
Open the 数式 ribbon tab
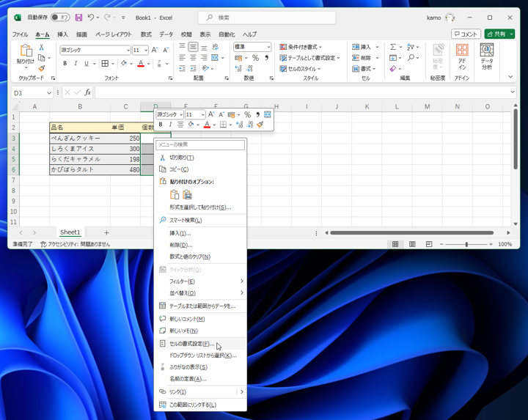[x=146, y=34]
